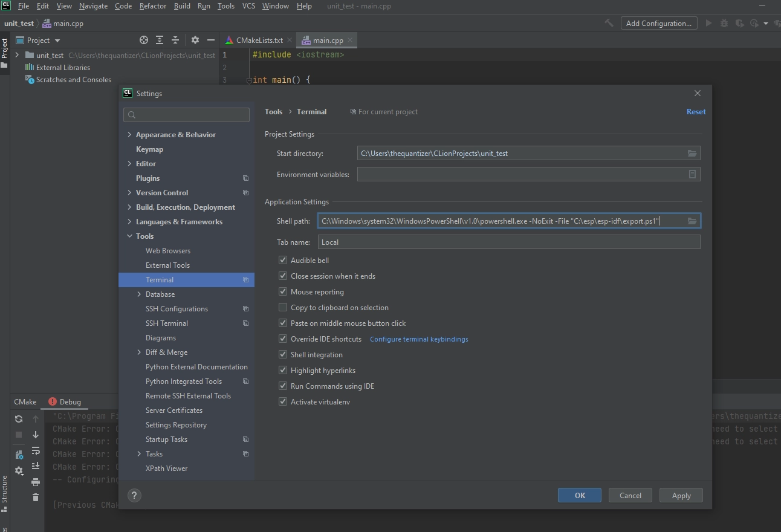The image size is (781, 532).
Task: Click the trash clear-all icon in CMake panel
Action: pyautogui.click(x=36, y=497)
